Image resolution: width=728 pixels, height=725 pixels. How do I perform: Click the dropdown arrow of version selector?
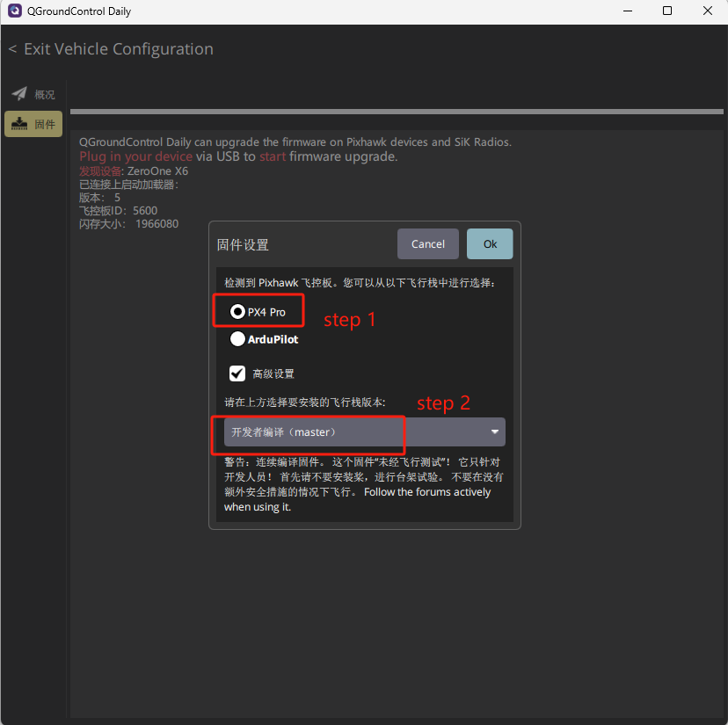coord(495,432)
